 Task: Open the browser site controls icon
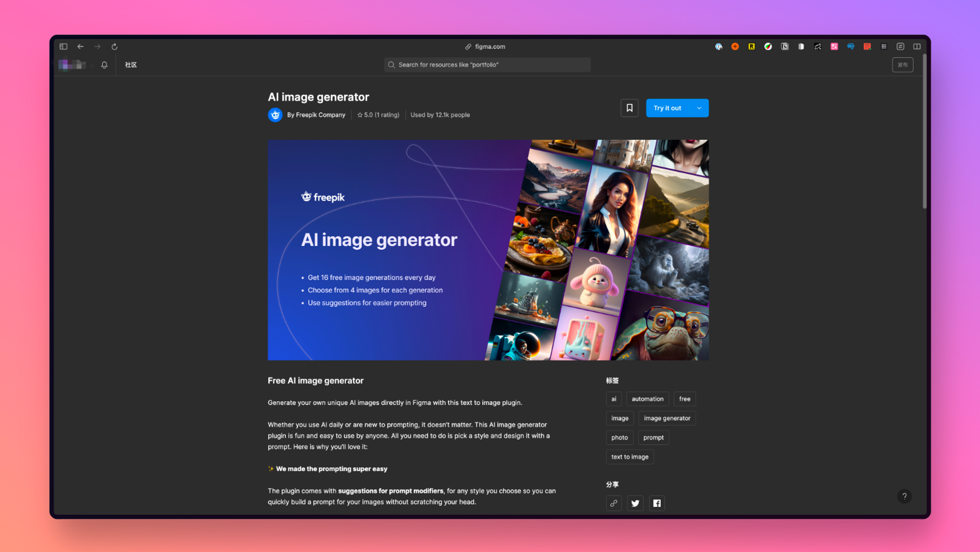tap(901, 47)
